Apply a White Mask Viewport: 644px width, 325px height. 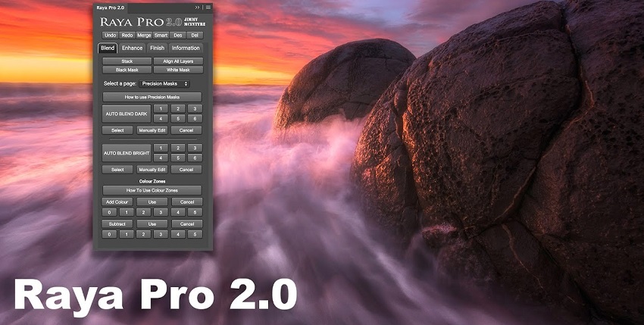click(178, 70)
